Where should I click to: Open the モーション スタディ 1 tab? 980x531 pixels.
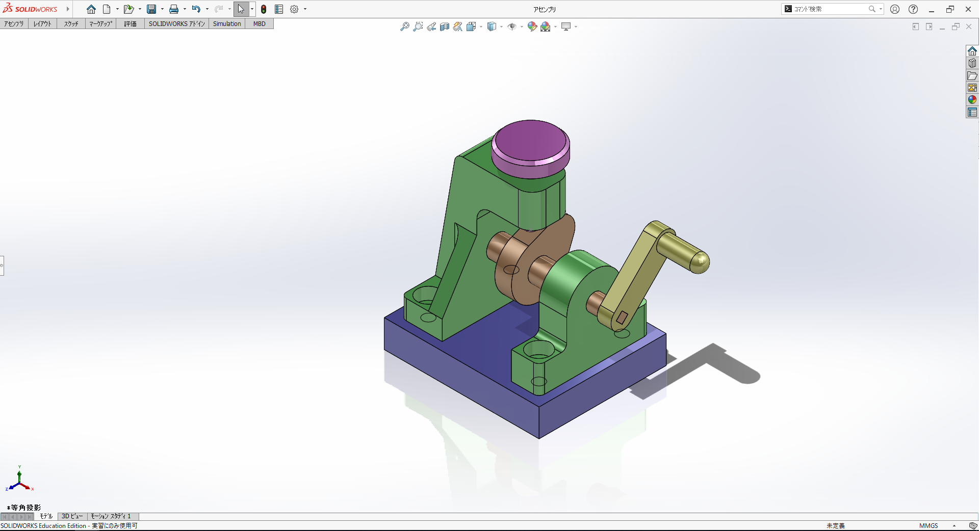[111, 516]
